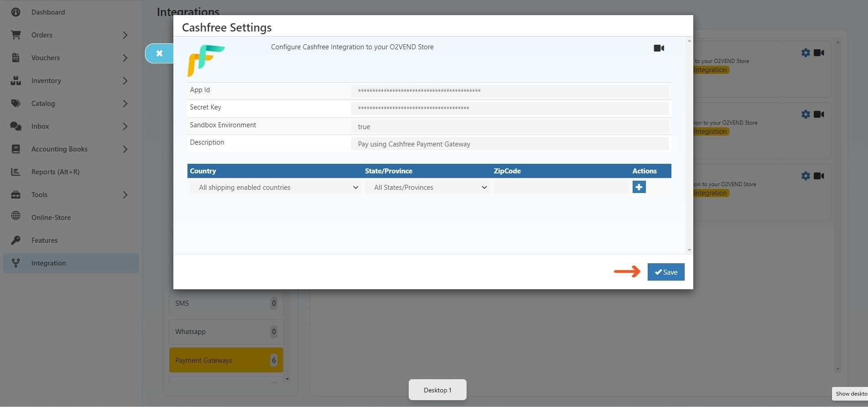Image resolution: width=868 pixels, height=407 pixels.
Task: Click the Catalog tags icon
Action: point(16,103)
